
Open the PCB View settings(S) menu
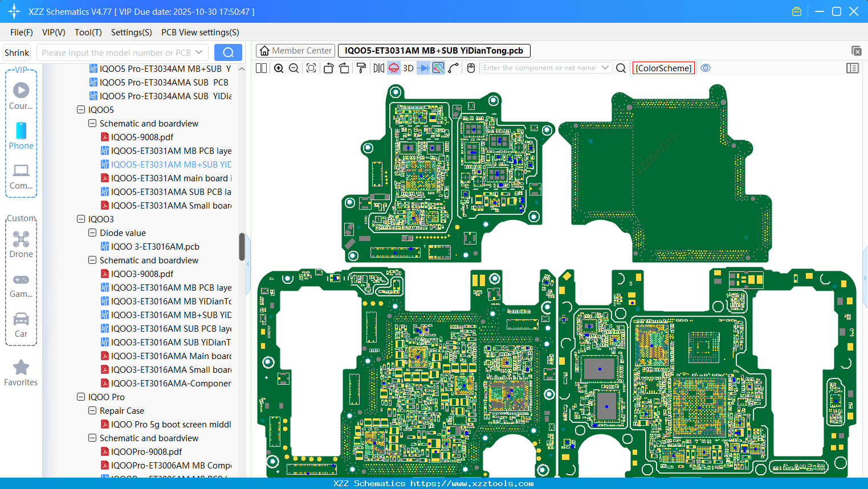pos(200,32)
